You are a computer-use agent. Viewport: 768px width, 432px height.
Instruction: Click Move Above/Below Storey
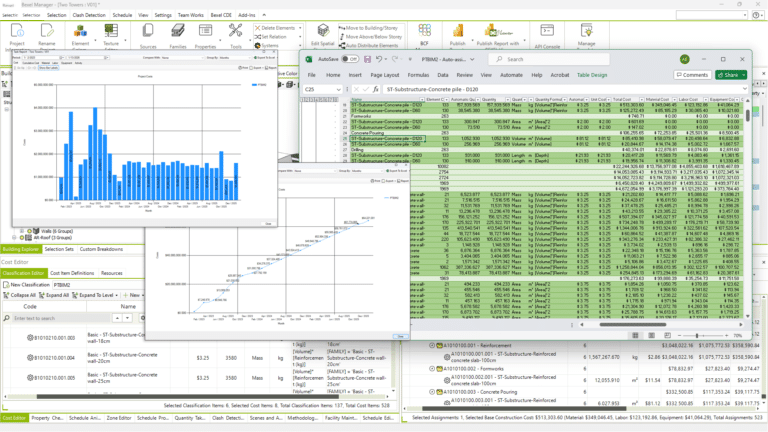[x=370, y=37]
